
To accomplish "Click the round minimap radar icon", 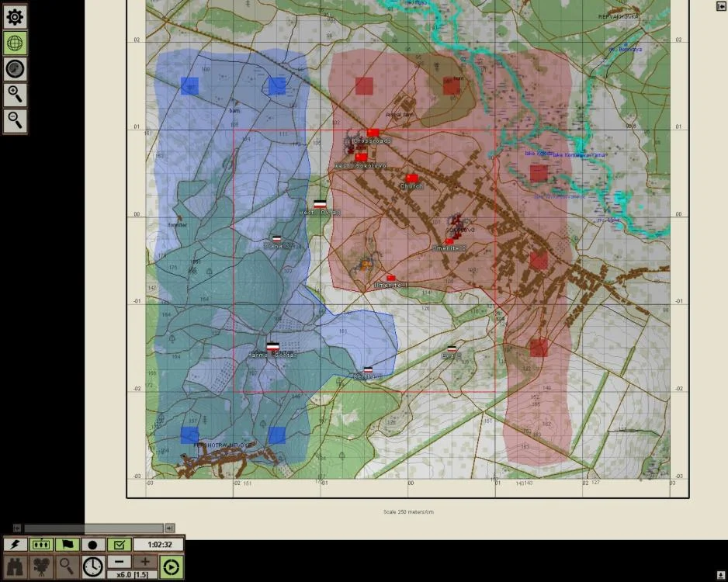I will coord(15,69).
